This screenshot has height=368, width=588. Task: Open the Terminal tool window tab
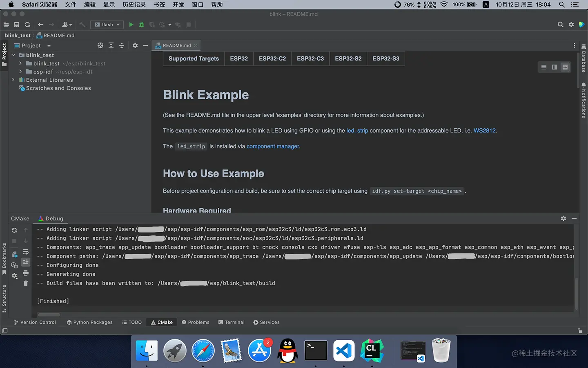232,322
